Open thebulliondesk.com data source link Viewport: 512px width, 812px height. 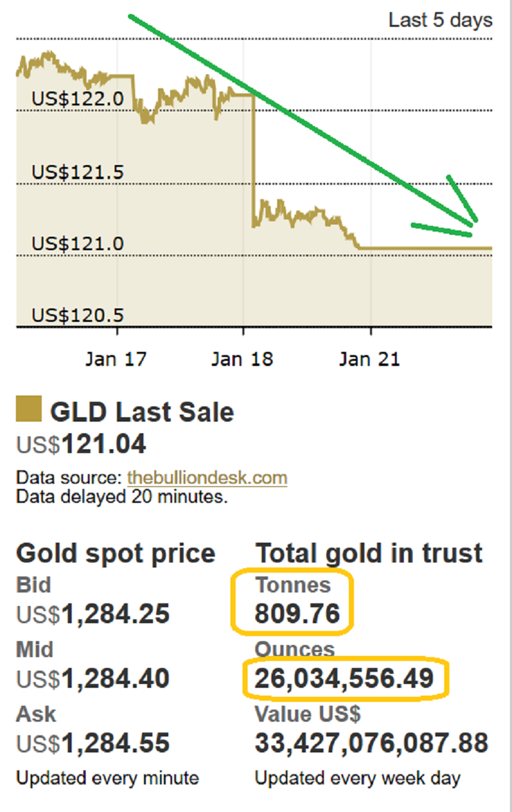[x=207, y=478]
